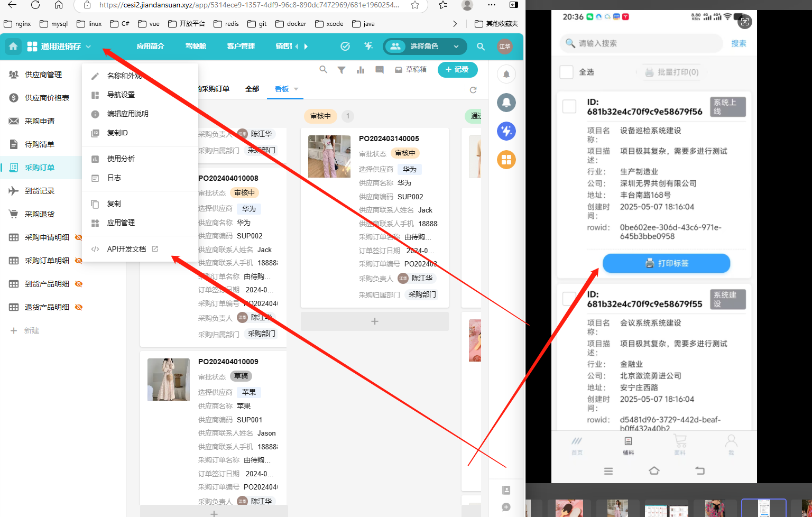Choose 名称和外观 from the app menu
The image size is (812, 517).
(x=140, y=76)
